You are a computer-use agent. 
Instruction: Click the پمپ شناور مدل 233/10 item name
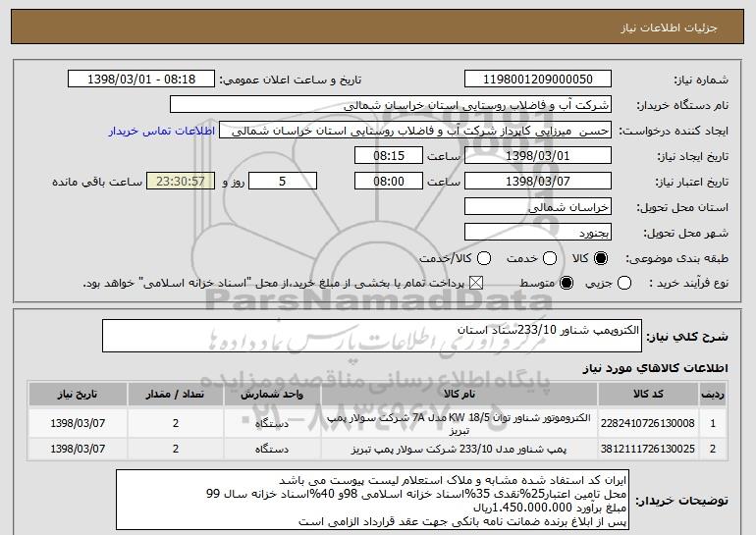pyautogui.click(x=459, y=450)
